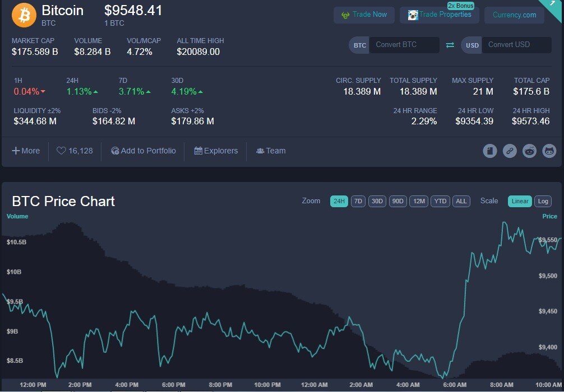The image size is (564, 392).
Task: Click the asks value $179.86 M
Action: click(x=192, y=122)
